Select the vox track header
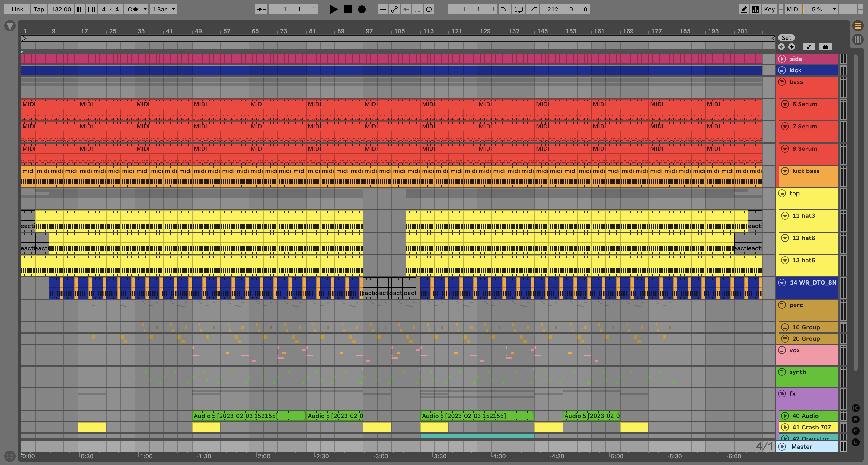 point(809,352)
